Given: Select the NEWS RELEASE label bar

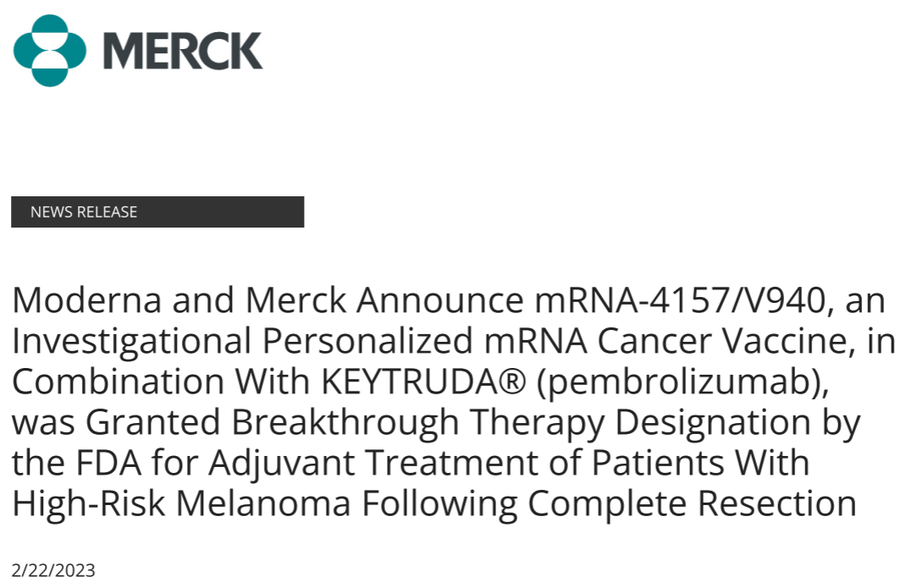Looking at the screenshot, I should click(157, 212).
